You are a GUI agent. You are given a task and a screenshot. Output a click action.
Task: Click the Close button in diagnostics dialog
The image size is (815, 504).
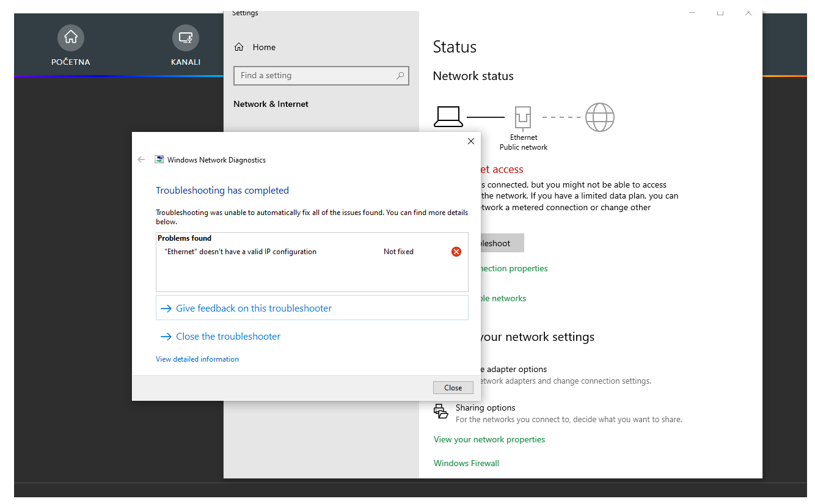453,388
